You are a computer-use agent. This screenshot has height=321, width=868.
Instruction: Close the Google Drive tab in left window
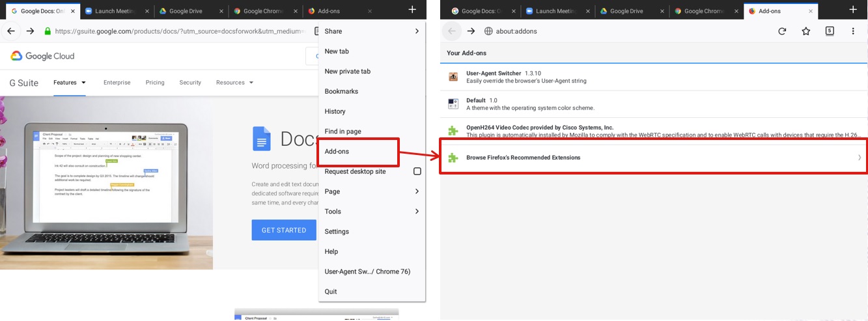click(222, 11)
